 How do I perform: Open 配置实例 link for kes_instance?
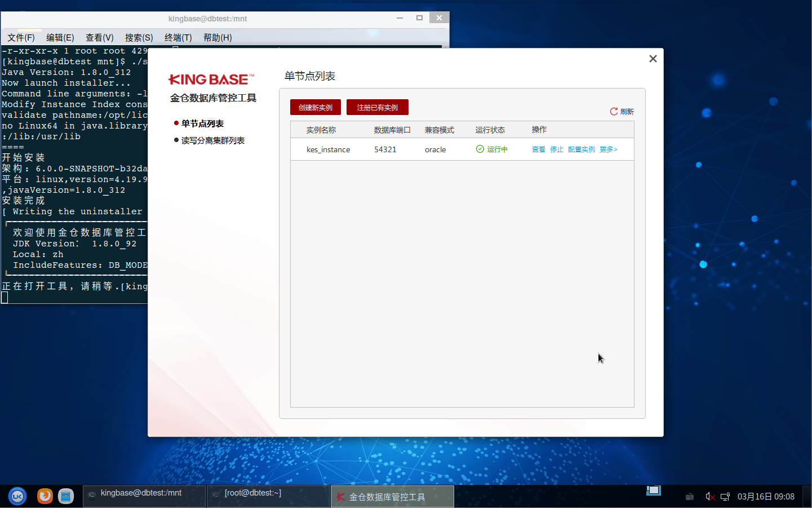[x=582, y=149]
